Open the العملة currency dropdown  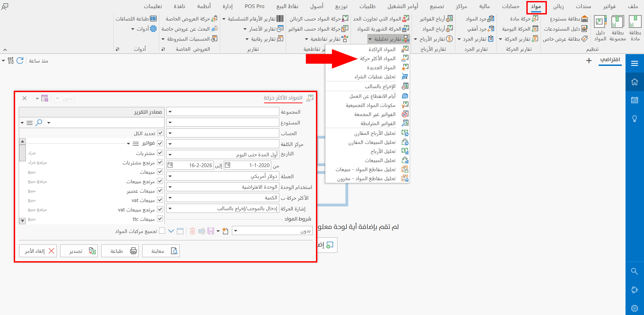tap(170, 176)
